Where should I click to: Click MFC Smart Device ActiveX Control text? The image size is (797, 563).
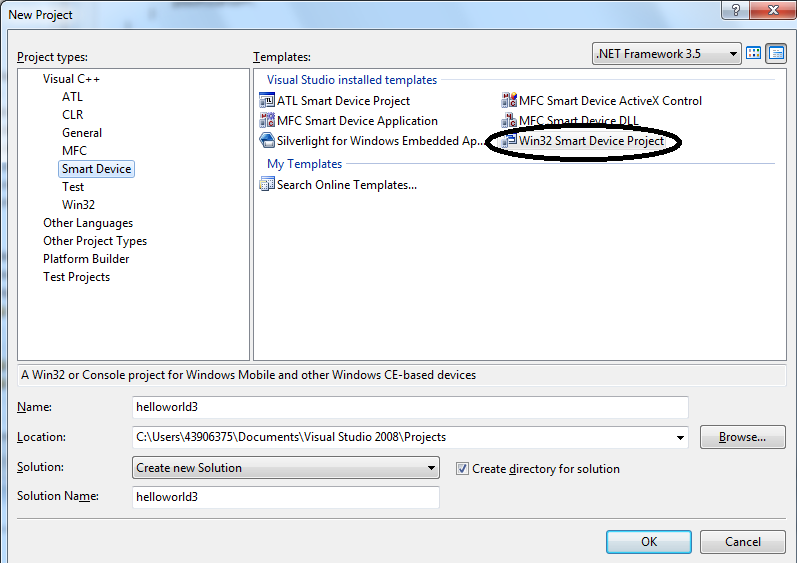(x=610, y=101)
